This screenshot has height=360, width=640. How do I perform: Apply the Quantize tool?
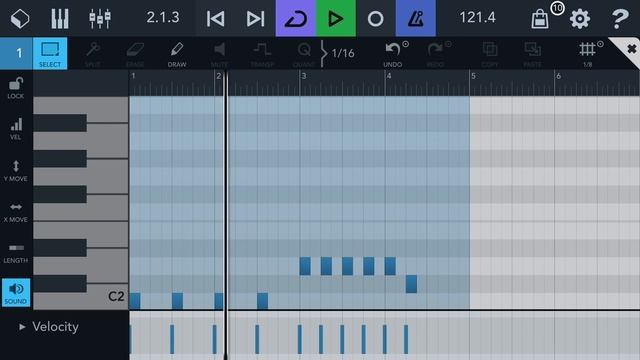(x=304, y=54)
